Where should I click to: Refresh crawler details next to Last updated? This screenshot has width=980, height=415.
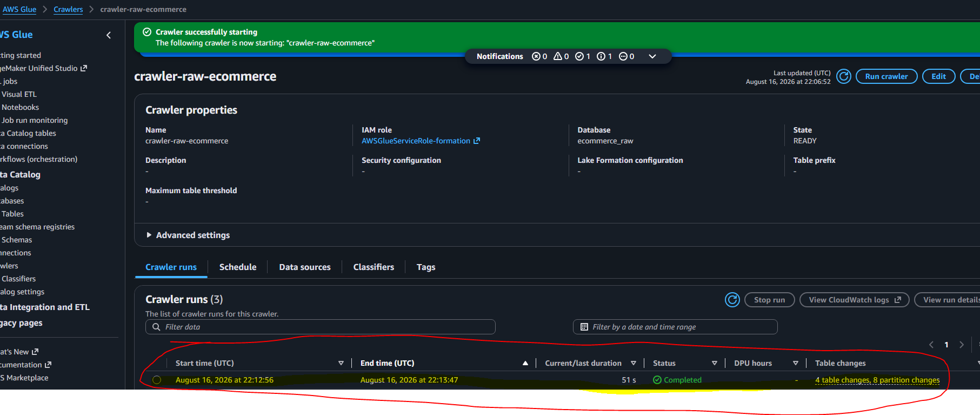click(x=843, y=76)
